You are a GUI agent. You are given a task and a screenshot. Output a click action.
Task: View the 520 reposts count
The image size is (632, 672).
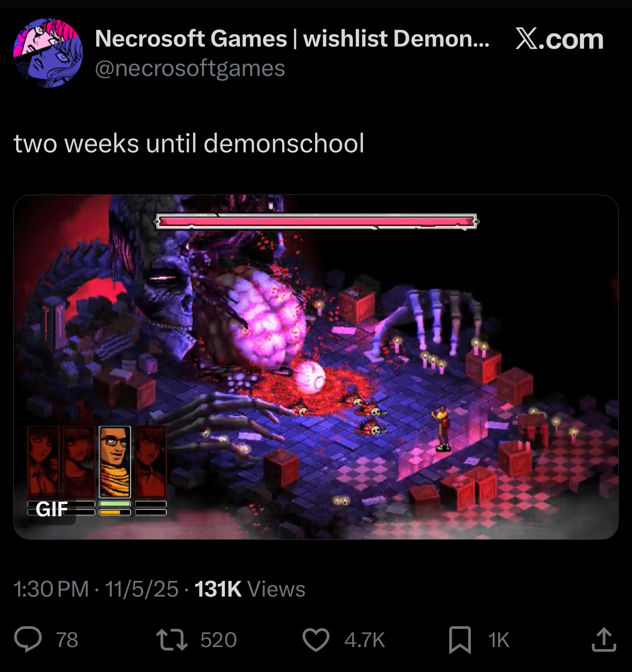219,640
